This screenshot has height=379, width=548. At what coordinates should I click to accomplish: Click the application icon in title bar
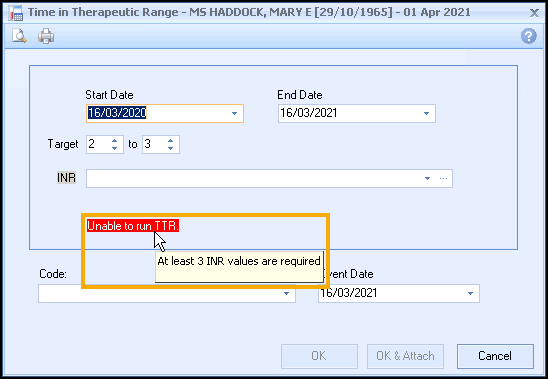point(16,13)
